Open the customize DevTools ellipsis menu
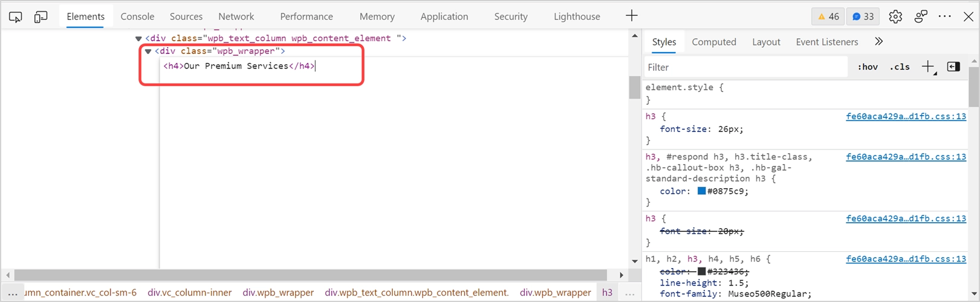 click(944, 17)
